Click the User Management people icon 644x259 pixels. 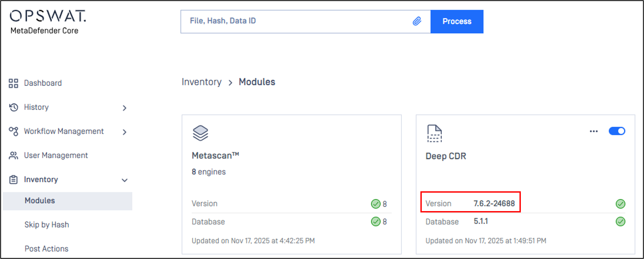13,155
